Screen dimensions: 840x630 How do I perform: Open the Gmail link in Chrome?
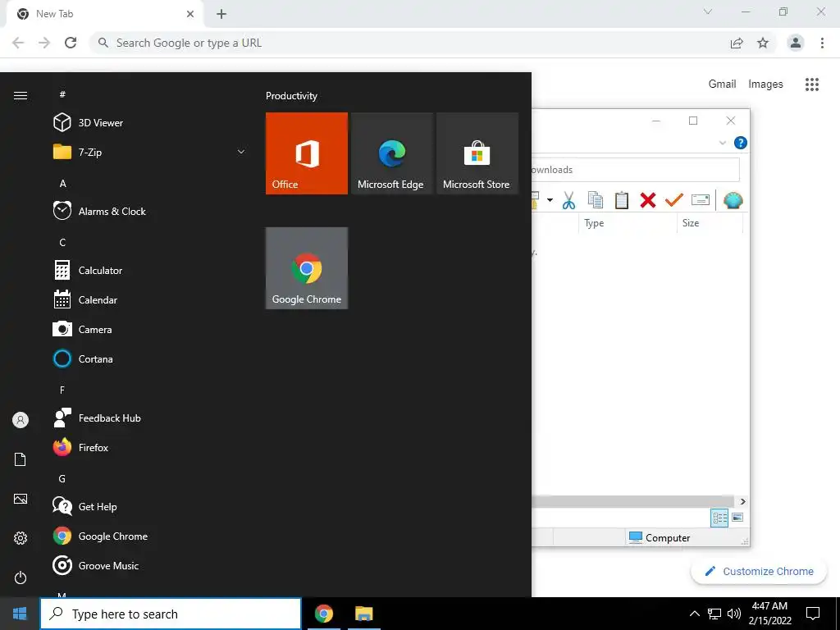pyautogui.click(x=722, y=84)
